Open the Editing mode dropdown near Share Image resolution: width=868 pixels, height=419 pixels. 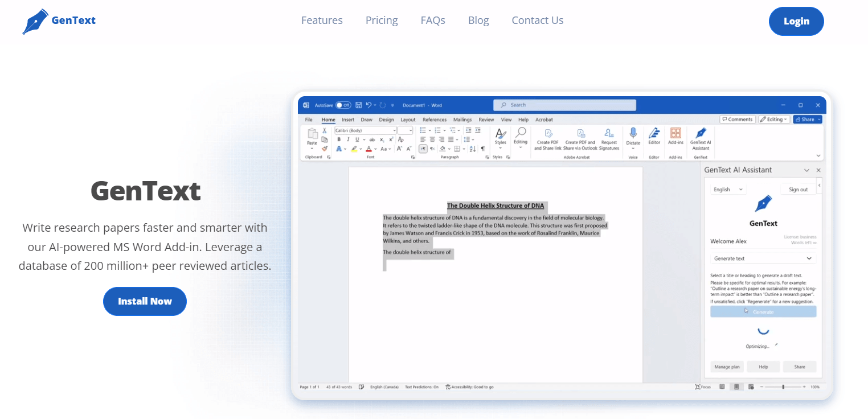(x=774, y=120)
